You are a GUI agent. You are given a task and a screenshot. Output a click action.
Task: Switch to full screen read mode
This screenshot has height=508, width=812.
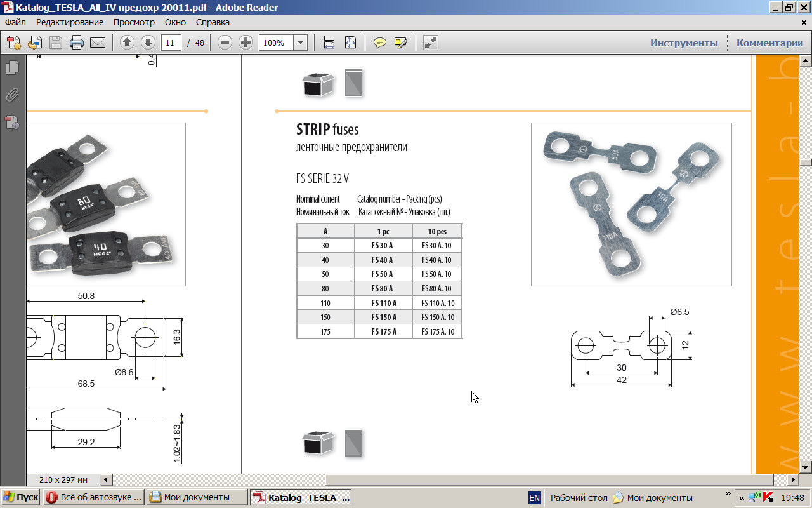coord(431,43)
